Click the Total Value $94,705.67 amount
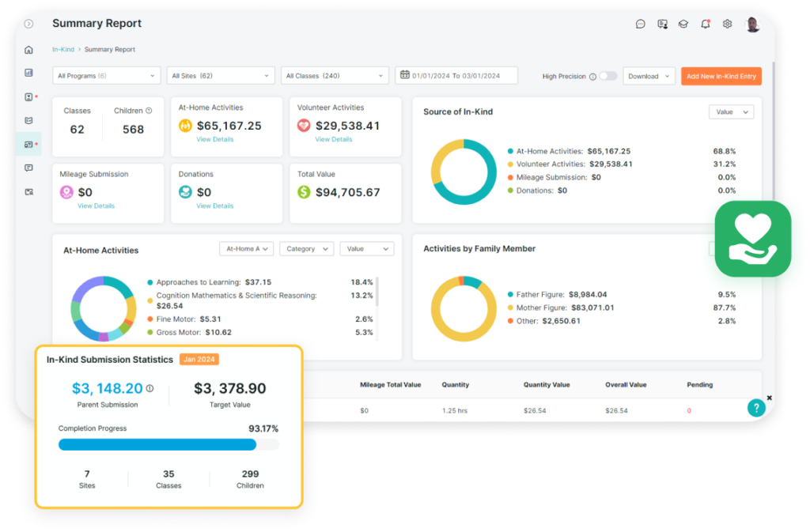Image resolution: width=810 pixels, height=532 pixels. [x=348, y=192]
